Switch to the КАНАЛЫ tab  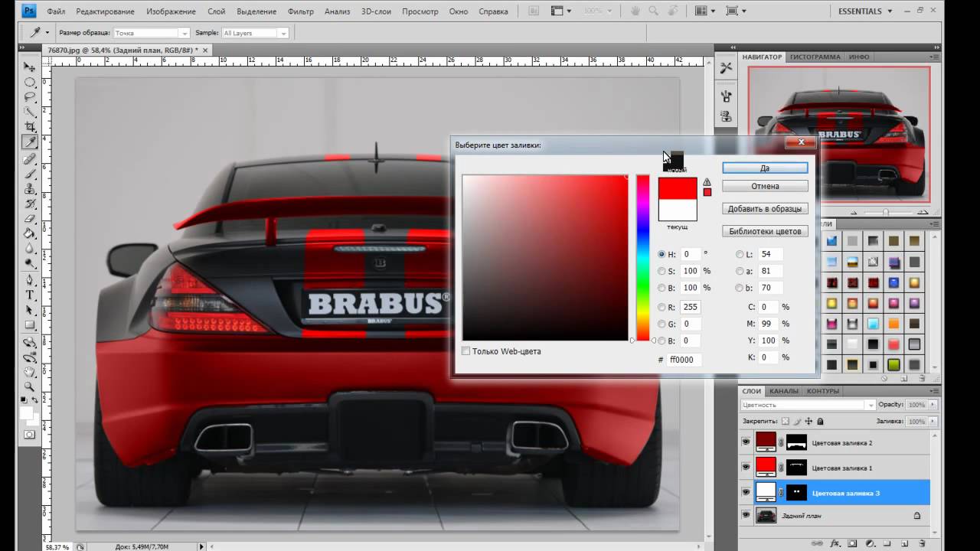[784, 391]
